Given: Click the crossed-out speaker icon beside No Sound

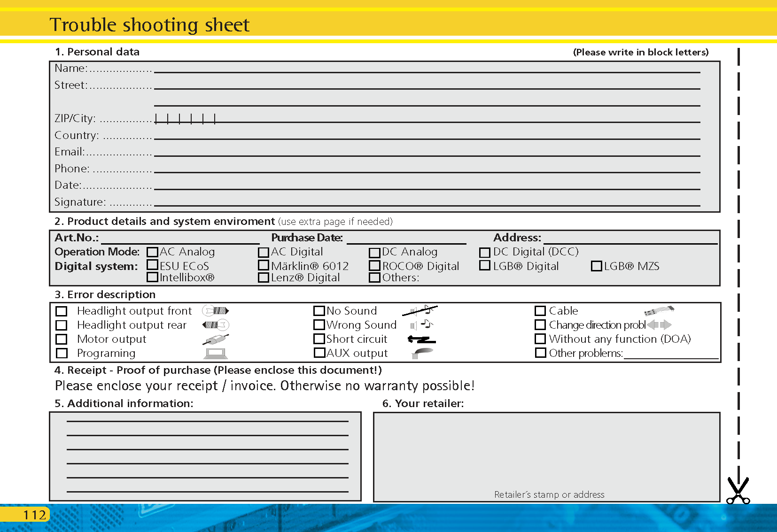Looking at the screenshot, I should [419, 310].
